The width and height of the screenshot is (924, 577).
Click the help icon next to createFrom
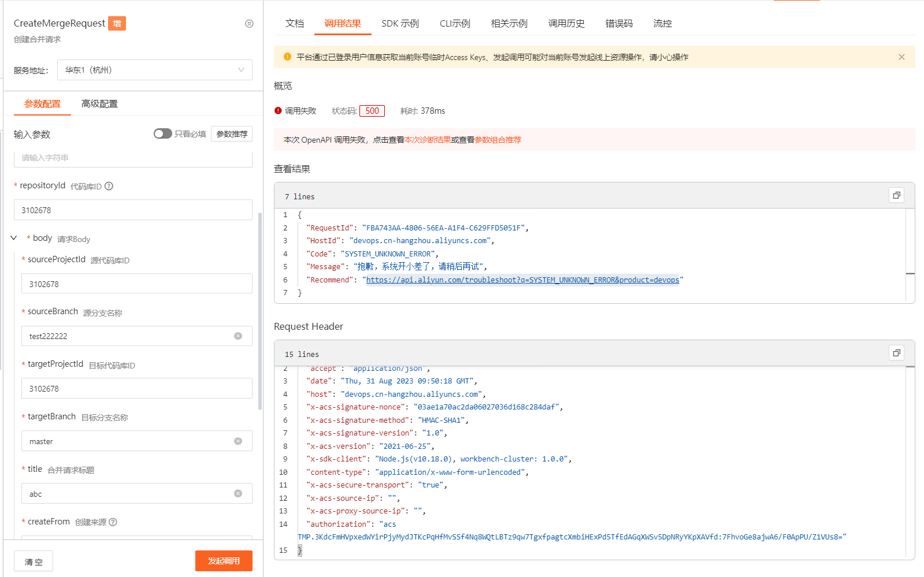pos(113,522)
